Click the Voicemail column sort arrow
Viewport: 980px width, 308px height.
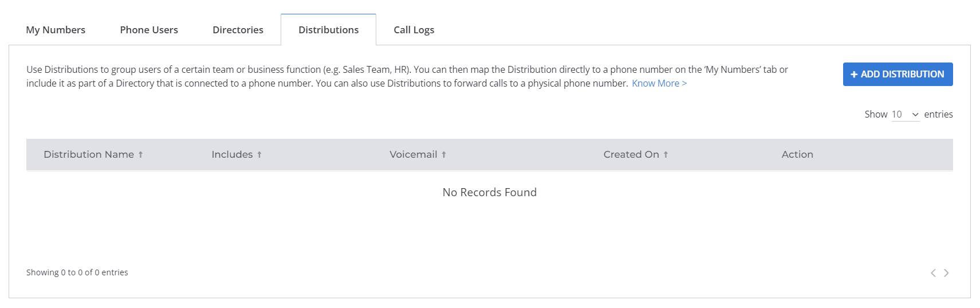tap(444, 155)
